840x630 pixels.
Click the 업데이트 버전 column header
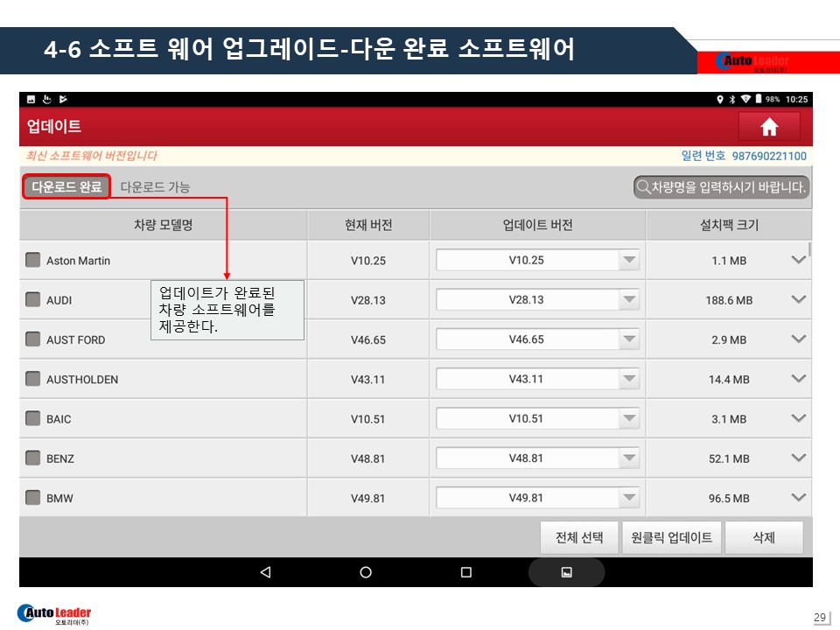[537, 225]
